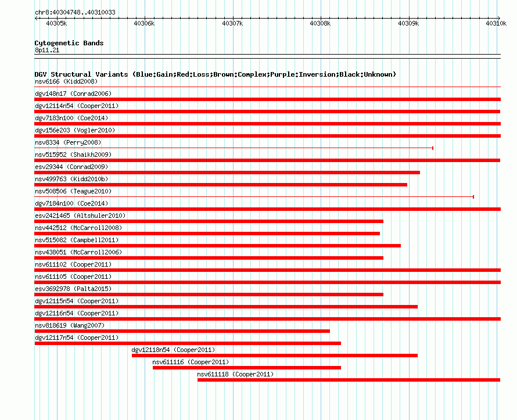Click nsv611105 (Cooper2011) label
Screen dimensions: 517x420
click(x=73, y=277)
